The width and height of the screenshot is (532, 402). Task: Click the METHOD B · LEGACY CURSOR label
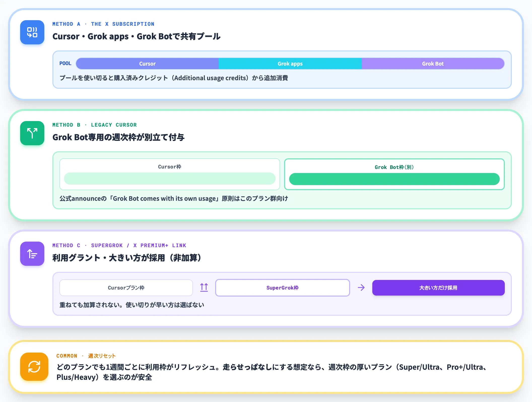point(95,125)
